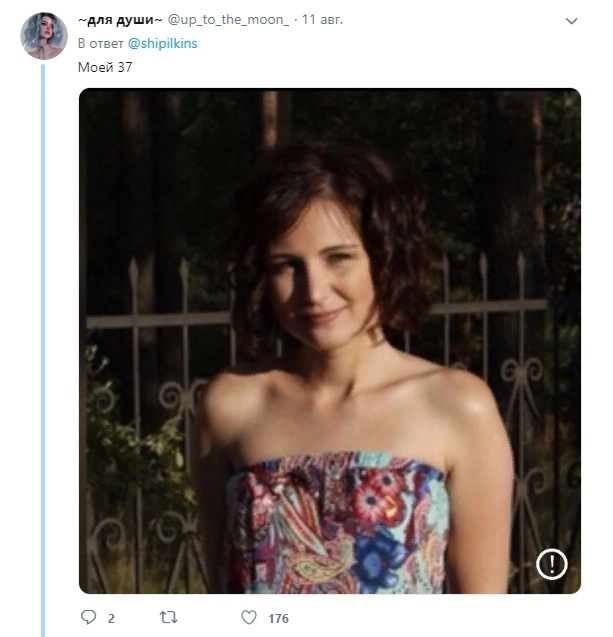Retweet this tweet using the arrows icon
This screenshot has height=637, width=613.
(169, 618)
